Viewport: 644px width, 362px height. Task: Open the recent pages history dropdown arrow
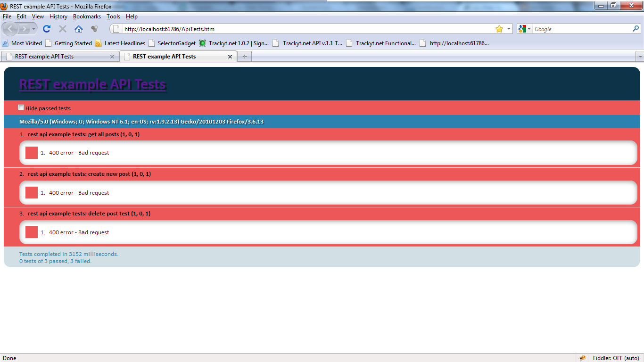[33, 29]
